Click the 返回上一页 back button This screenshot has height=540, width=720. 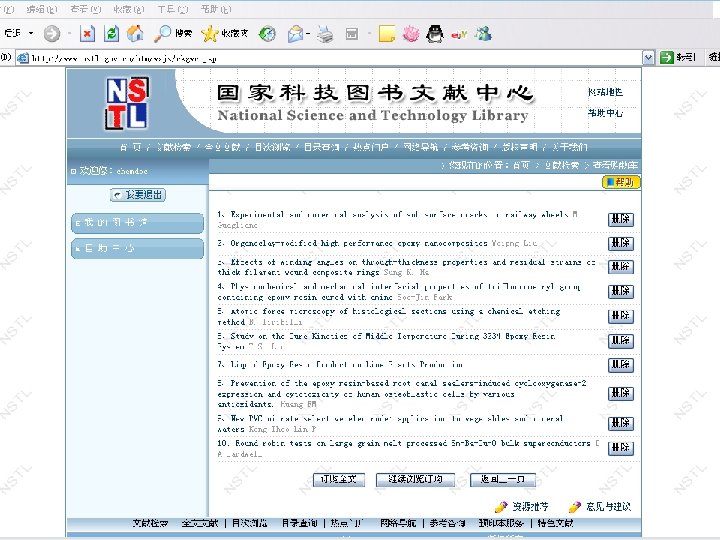(x=503, y=479)
